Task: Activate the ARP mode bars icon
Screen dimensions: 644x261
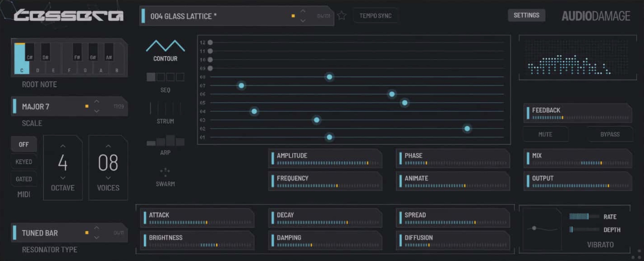Action: click(165, 140)
